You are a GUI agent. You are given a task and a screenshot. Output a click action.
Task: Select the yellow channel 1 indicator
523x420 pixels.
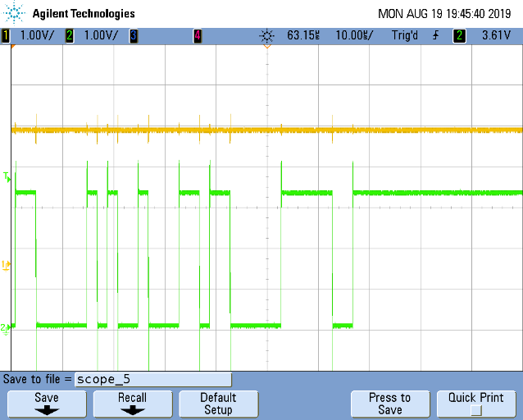pyautogui.click(x=6, y=35)
